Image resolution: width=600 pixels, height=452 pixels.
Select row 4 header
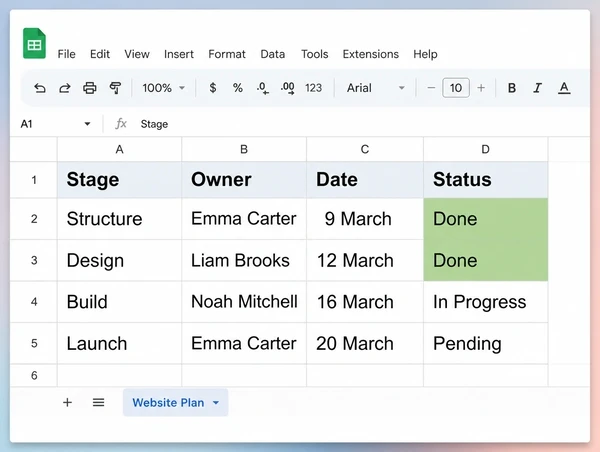coord(34,302)
